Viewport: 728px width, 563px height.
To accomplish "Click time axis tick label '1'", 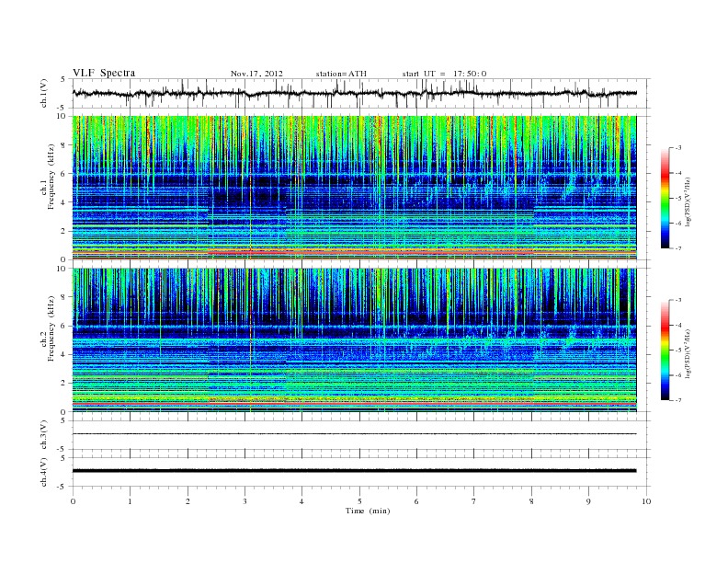I will [x=130, y=501].
